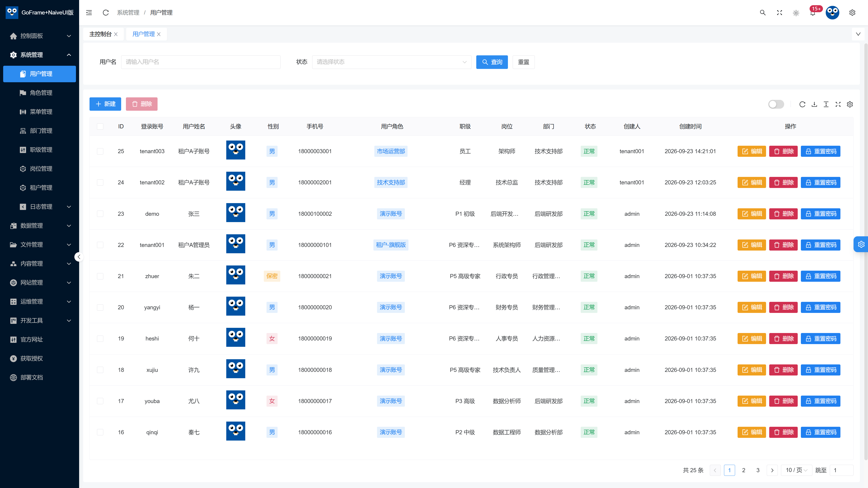This screenshot has height=488, width=868.
Task: Click the table density icon
Action: (x=826, y=104)
